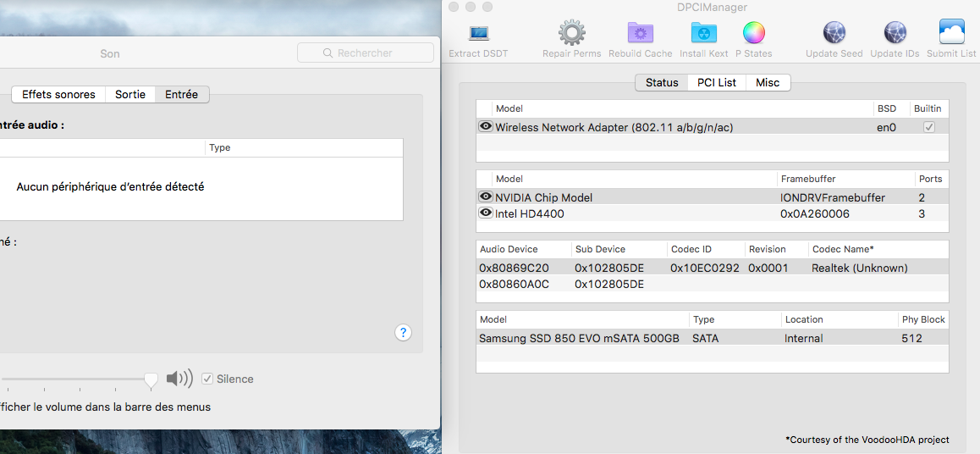The width and height of the screenshot is (980, 454).
Task: Click the output volume slider knob
Action: pos(151,380)
